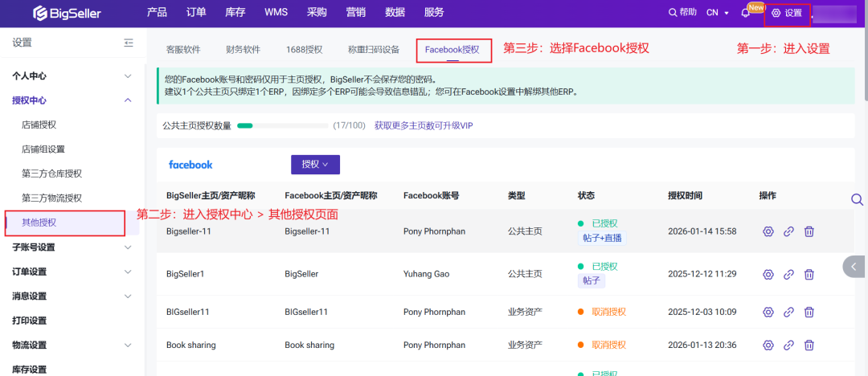Viewport: 868px width, 376px height.
Task: Click the gray side panel arrow handle
Action: coord(854,266)
